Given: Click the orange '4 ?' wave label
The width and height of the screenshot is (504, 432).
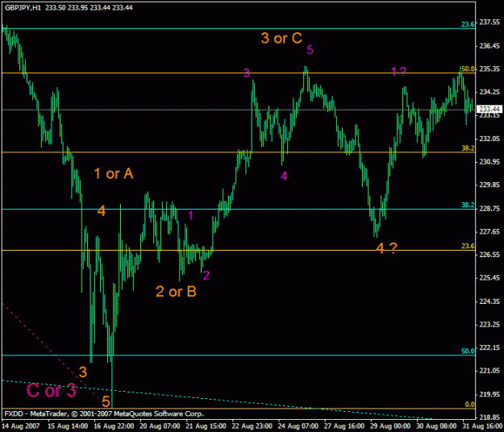Looking at the screenshot, I should pyautogui.click(x=386, y=248).
